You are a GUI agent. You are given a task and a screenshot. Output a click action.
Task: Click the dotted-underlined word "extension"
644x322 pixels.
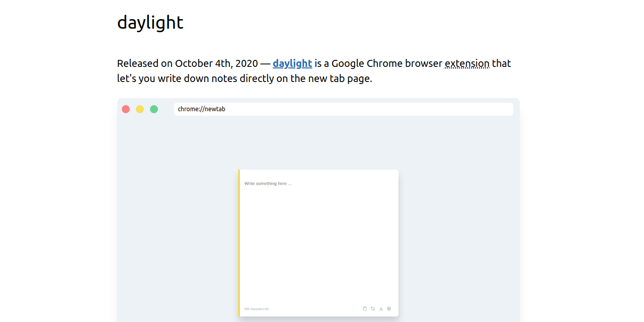coord(467,63)
